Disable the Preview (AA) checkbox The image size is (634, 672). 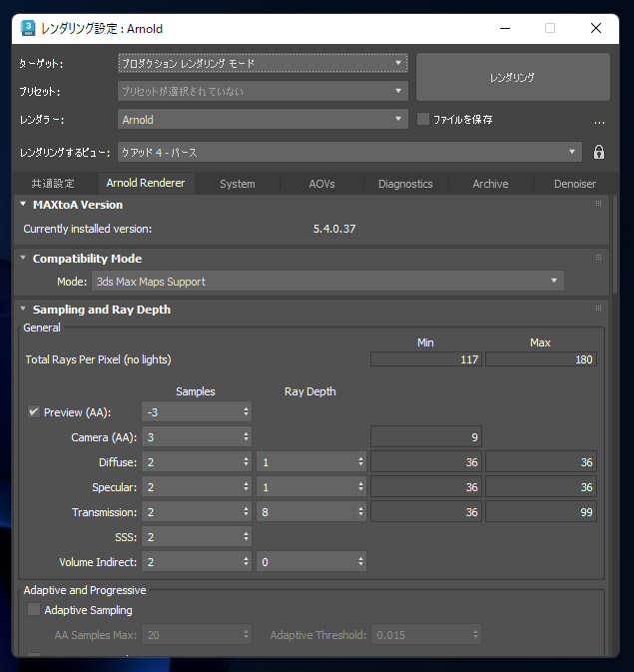34,412
